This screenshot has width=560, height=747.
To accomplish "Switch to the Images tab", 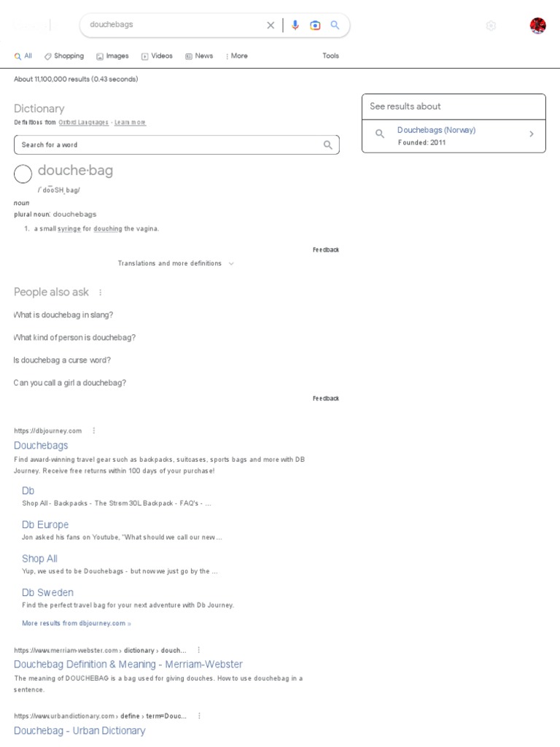I will pyautogui.click(x=112, y=55).
